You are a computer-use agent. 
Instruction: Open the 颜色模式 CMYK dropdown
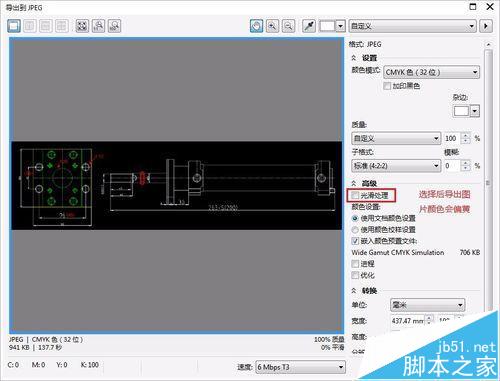click(x=432, y=72)
